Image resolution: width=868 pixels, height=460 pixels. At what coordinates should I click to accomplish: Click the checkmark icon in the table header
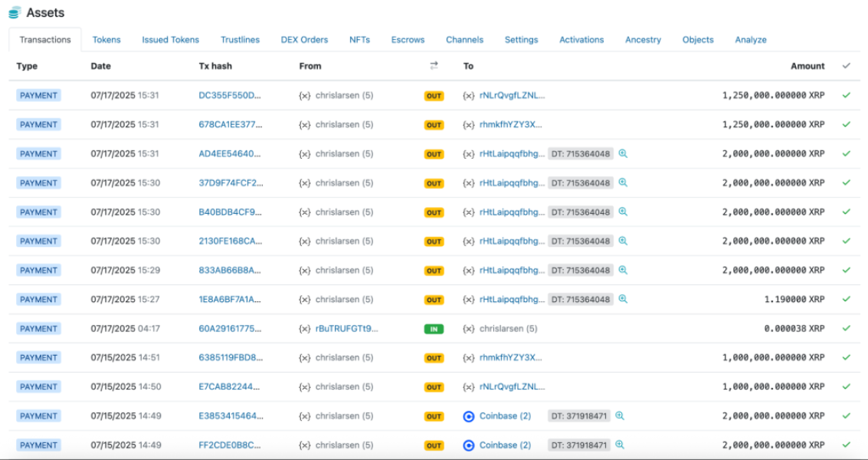[x=846, y=66]
